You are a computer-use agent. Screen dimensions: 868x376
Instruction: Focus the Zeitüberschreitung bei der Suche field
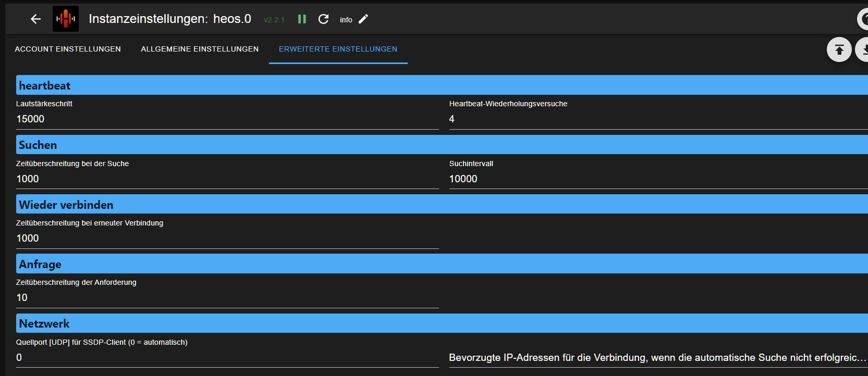coord(227,179)
